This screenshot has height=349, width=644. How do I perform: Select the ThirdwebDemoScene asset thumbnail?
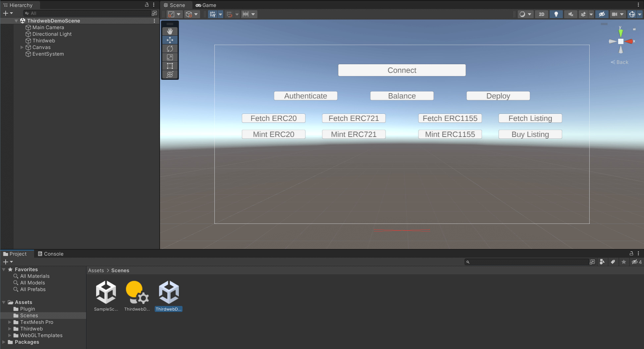pyautogui.click(x=168, y=292)
